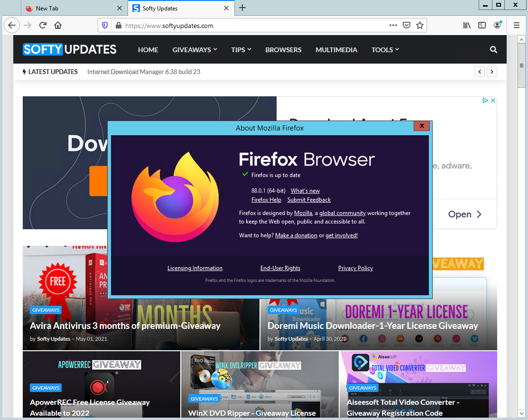Open page actions three-dot menu
Screen dimensions: 528x420
(393, 25)
